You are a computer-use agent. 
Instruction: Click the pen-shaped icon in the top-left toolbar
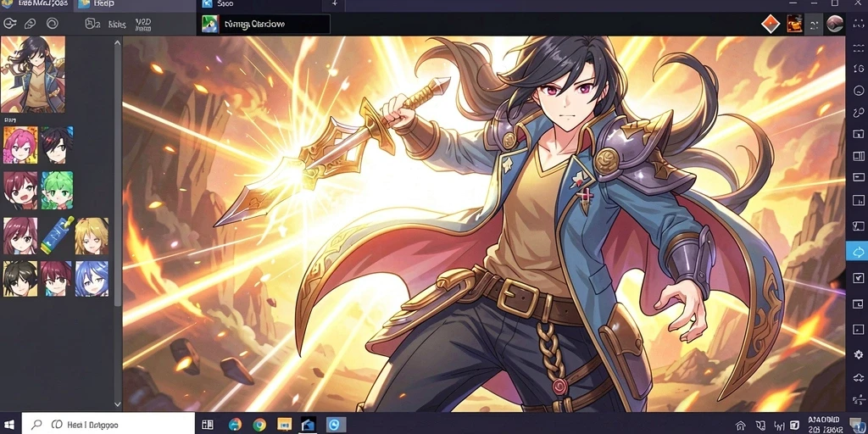[x=31, y=23]
